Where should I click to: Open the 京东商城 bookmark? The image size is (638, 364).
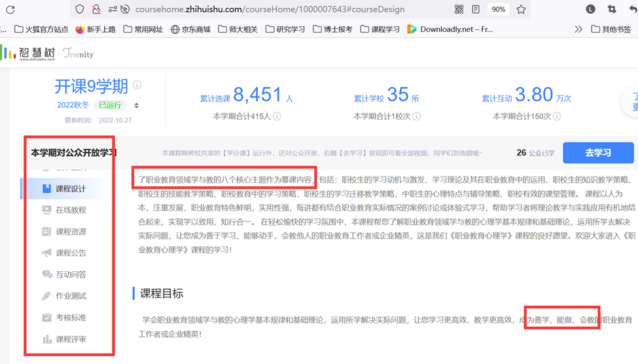tap(190, 29)
